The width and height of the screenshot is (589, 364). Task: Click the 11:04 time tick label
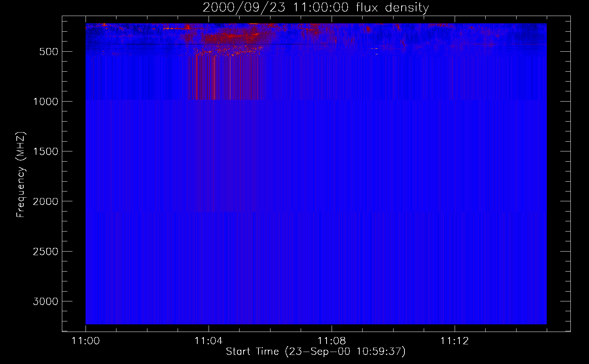(209, 341)
